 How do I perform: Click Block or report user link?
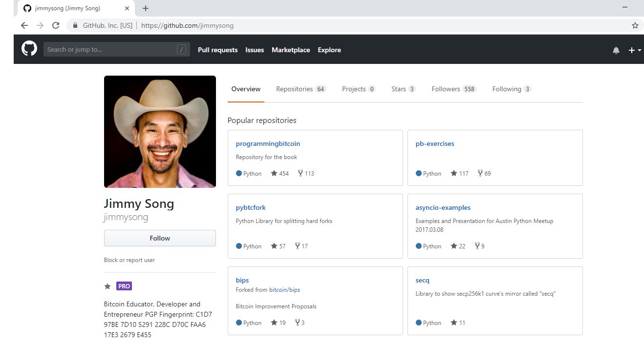[x=129, y=260]
